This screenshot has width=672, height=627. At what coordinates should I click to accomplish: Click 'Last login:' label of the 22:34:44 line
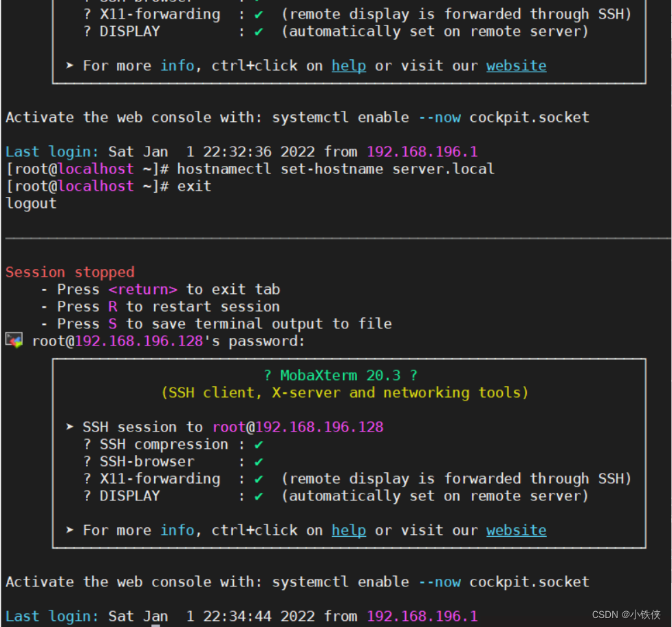point(52,617)
